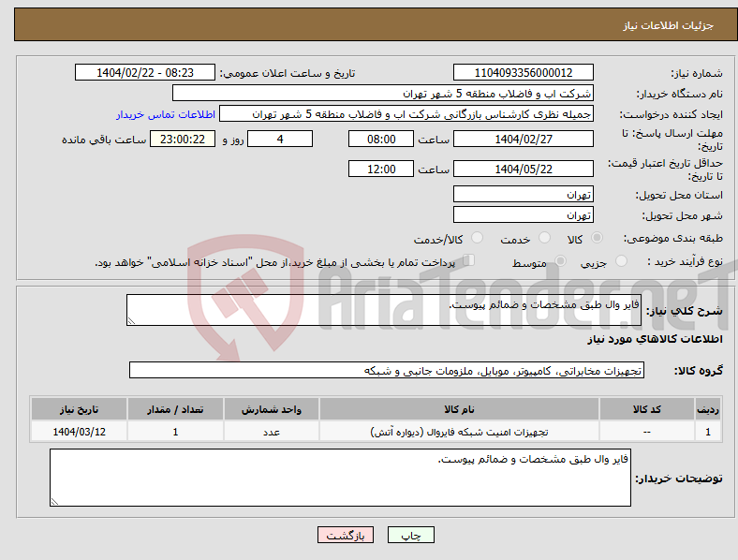Click the واحد شمارش column header
The height and width of the screenshot is (560, 738).
pyautogui.click(x=272, y=409)
